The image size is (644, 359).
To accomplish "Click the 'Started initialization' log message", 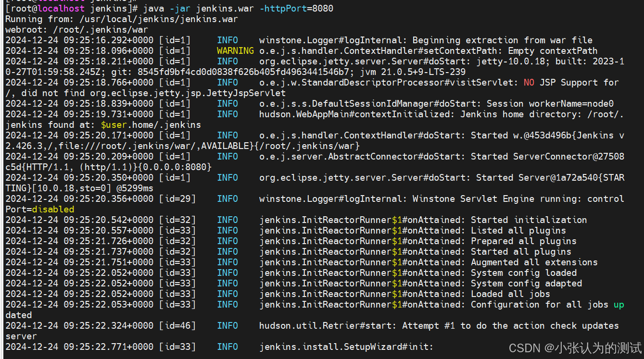I will (529, 220).
